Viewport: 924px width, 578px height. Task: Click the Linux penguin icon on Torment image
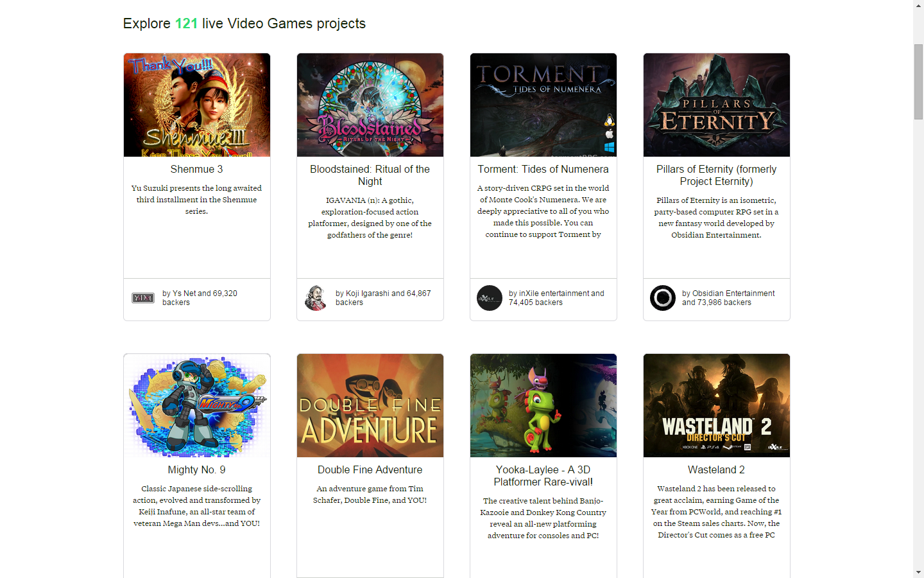[609, 120]
